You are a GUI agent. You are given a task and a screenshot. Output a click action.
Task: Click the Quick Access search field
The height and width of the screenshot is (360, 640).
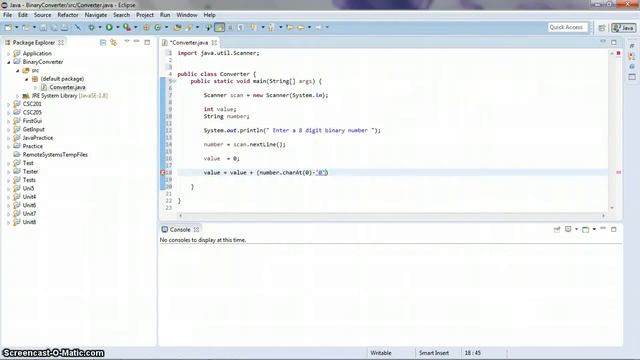click(567, 27)
